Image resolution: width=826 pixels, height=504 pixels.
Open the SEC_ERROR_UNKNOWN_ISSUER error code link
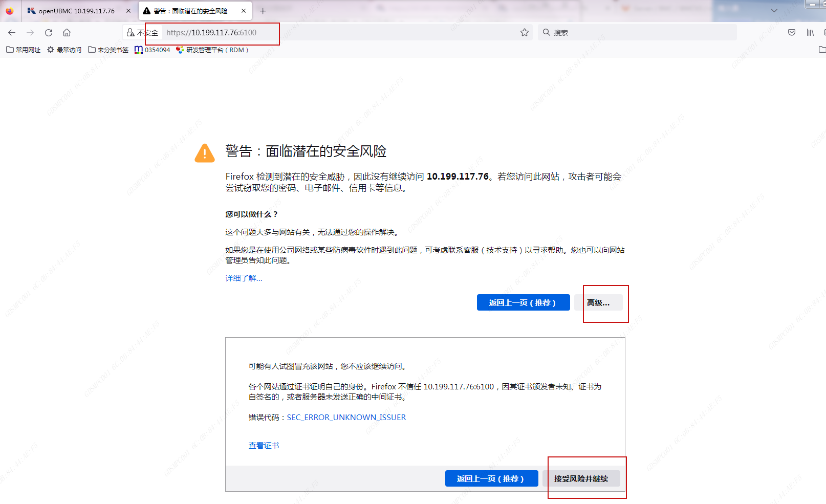(346, 418)
